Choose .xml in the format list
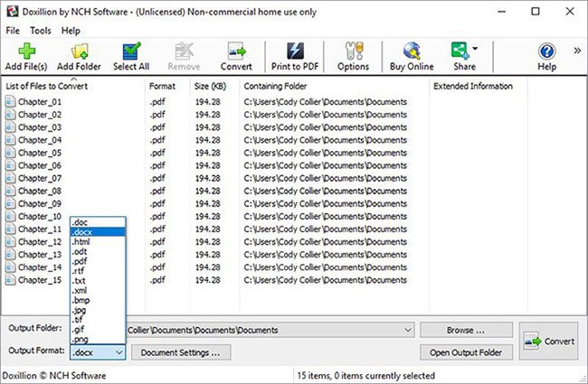Screen dimensions: 588x384 click(x=98, y=290)
